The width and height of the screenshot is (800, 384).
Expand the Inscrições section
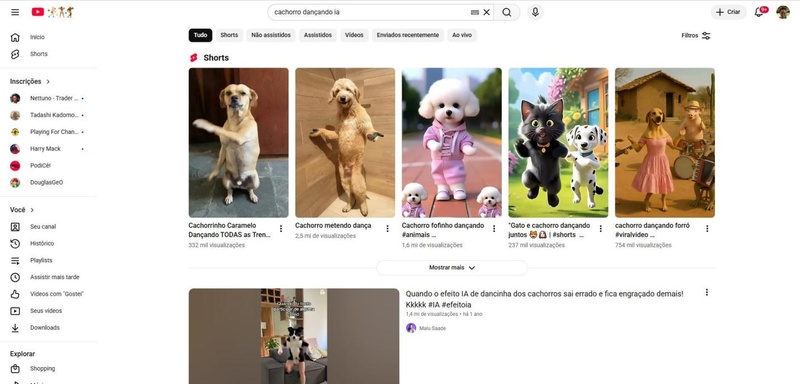click(30, 82)
